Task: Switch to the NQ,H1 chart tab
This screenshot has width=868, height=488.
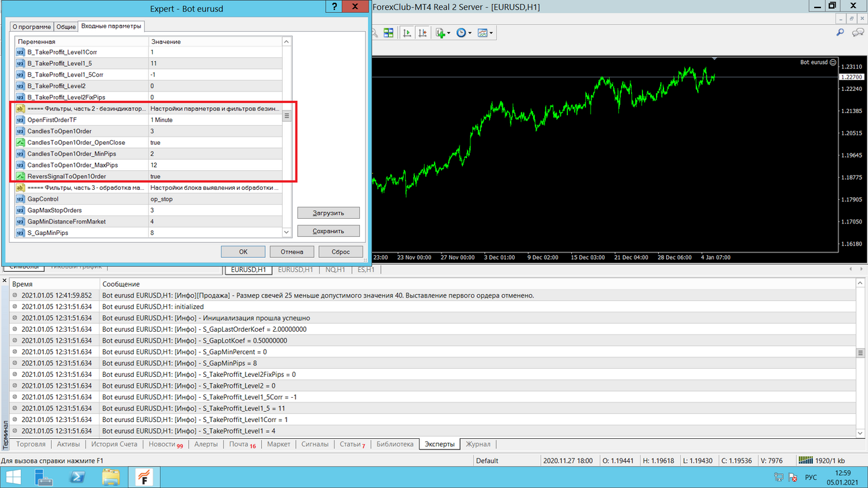Action: pyautogui.click(x=336, y=270)
